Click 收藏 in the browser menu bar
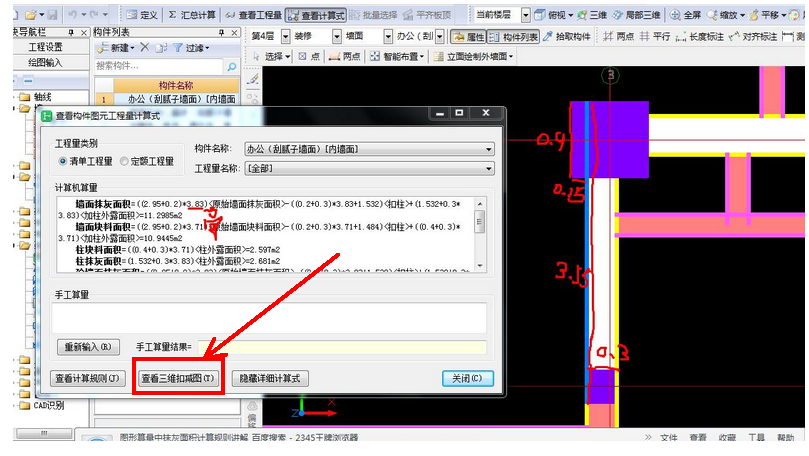Image resolution: width=809 pixels, height=456 pixels. [727, 437]
